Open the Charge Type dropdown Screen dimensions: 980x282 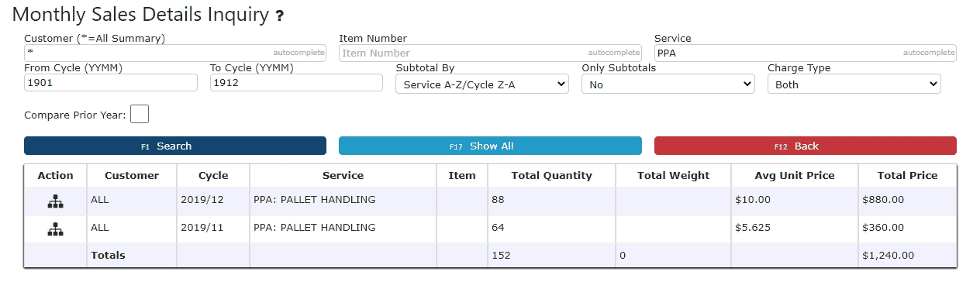click(x=854, y=84)
